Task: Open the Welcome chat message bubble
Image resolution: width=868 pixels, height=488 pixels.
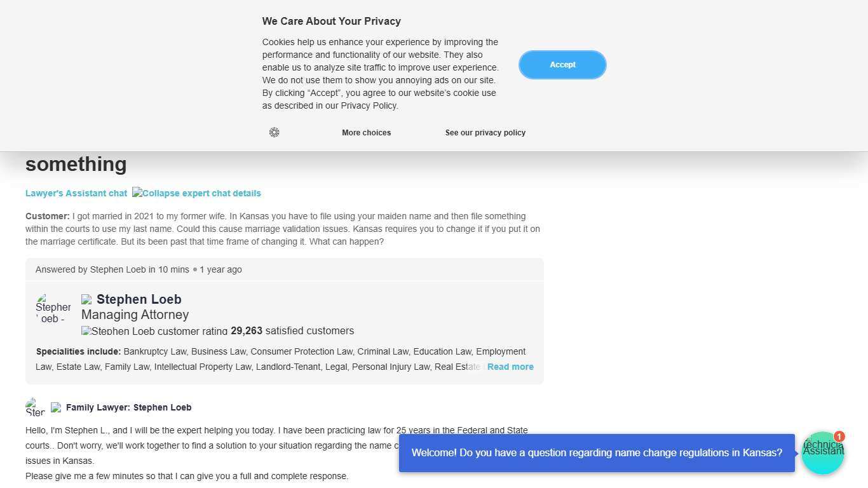Action: (596, 453)
